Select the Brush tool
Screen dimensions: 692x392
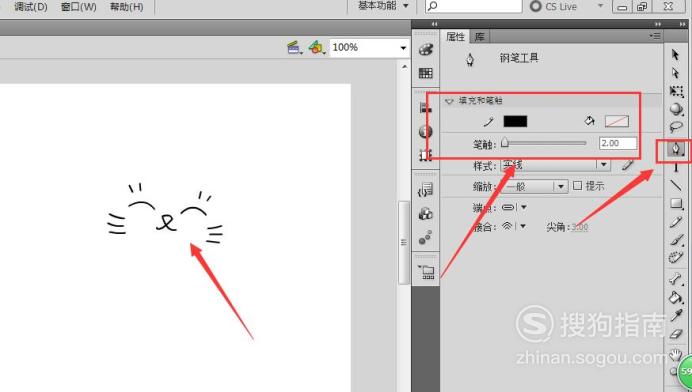click(x=676, y=240)
